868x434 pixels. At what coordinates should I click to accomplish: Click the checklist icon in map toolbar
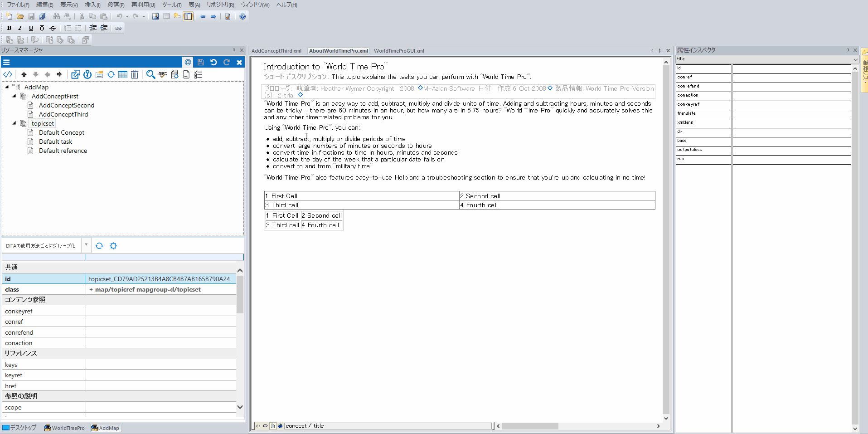198,74
